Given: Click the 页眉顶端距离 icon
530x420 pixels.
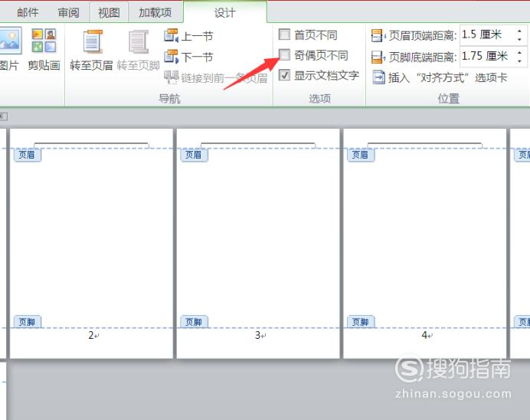Looking at the screenshot, I should (x=378, y=35).
